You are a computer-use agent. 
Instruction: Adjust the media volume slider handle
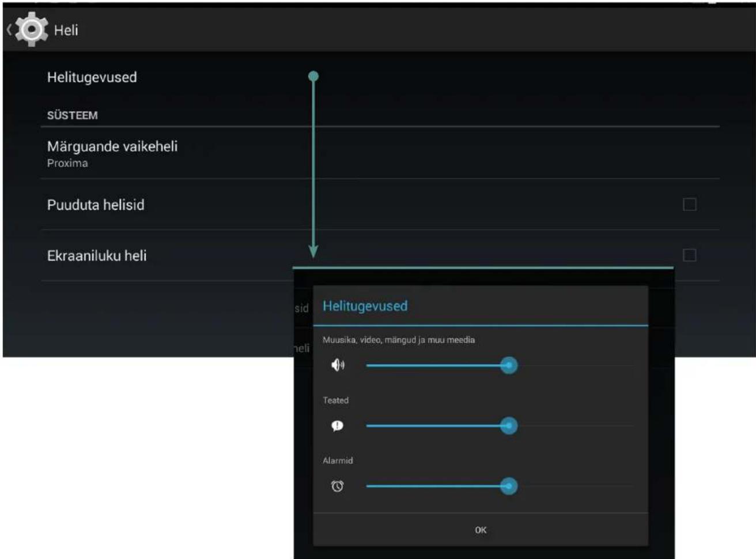coord(508,365)
